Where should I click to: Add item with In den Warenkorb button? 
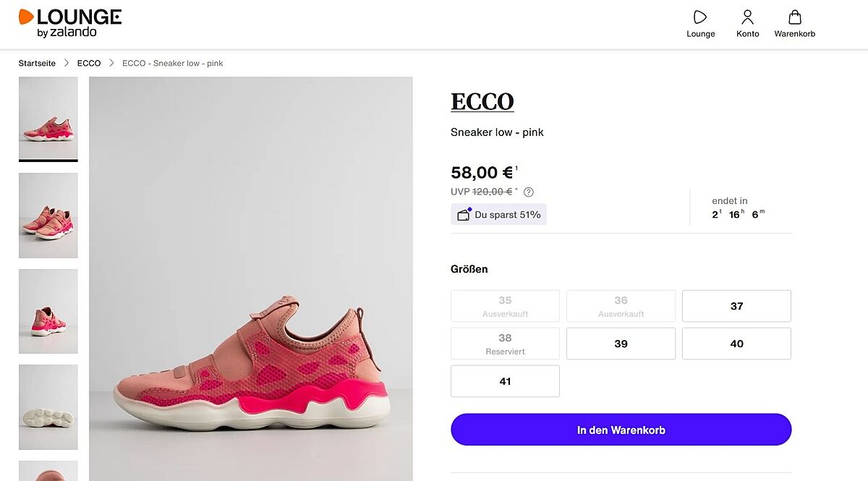click(621, 430)
